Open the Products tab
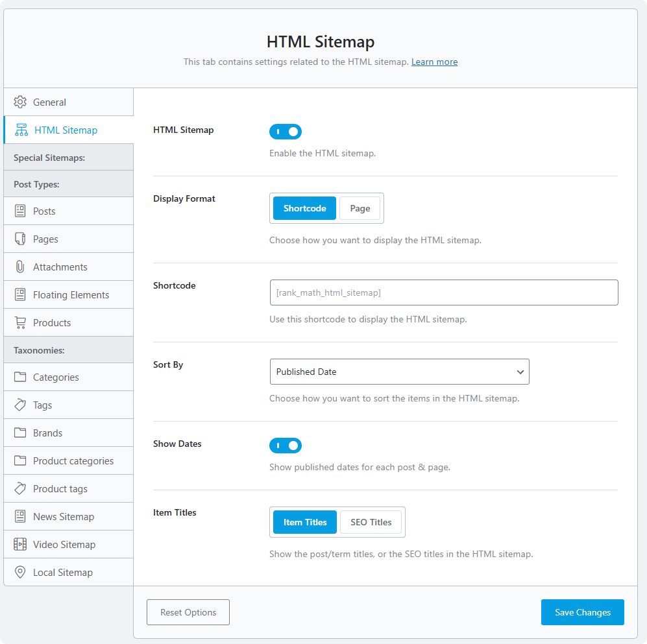The image size is (647, 644). click(x=69, y=322)
